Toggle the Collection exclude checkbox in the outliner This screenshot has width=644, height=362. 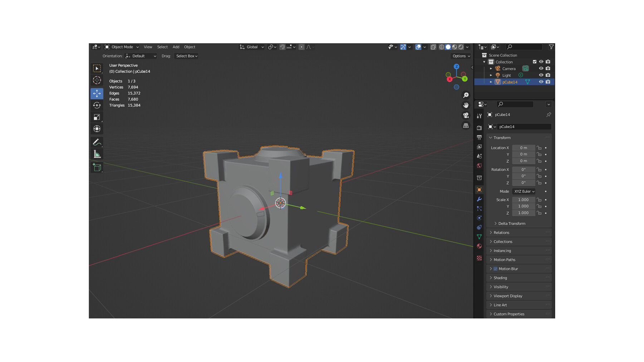535,62
